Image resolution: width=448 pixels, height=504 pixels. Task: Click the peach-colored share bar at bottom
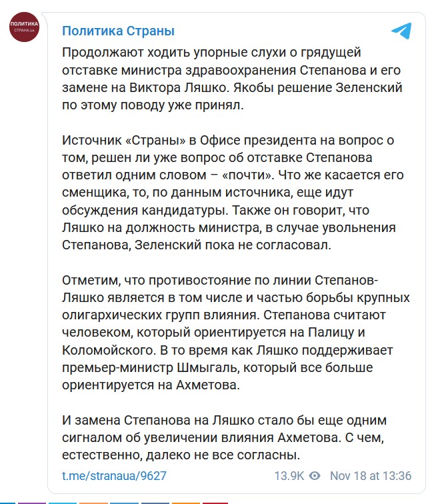93,503
